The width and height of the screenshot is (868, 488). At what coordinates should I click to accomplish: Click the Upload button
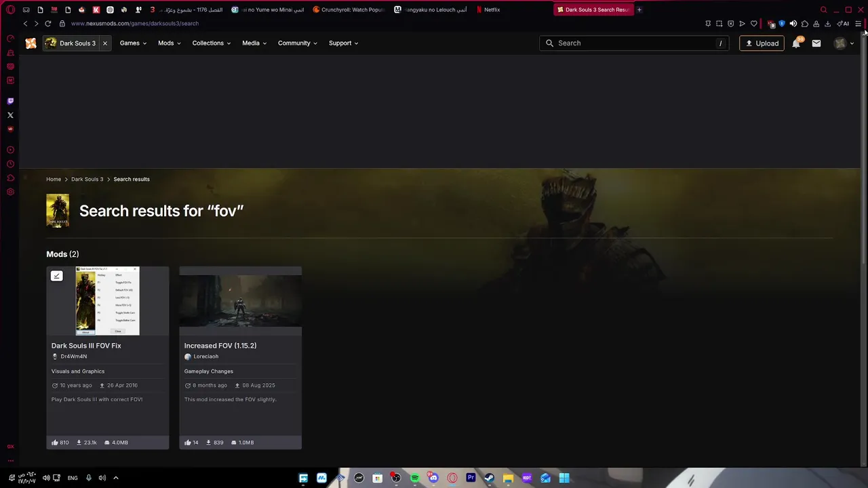click(762, 43)
